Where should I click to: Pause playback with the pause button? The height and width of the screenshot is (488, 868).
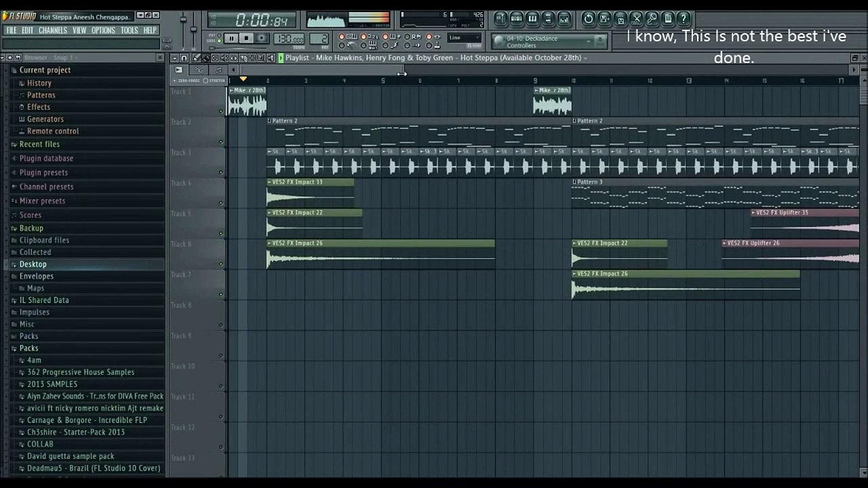(x=231, y=39)
